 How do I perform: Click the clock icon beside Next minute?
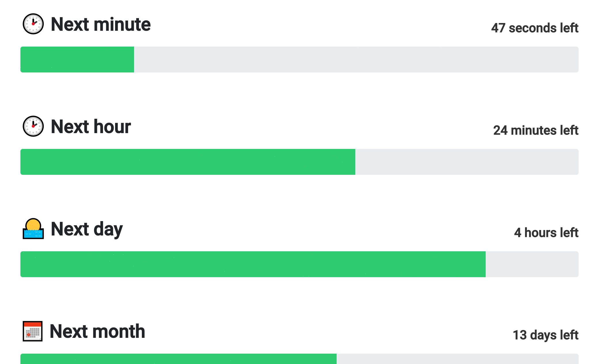tap(33, 24)
